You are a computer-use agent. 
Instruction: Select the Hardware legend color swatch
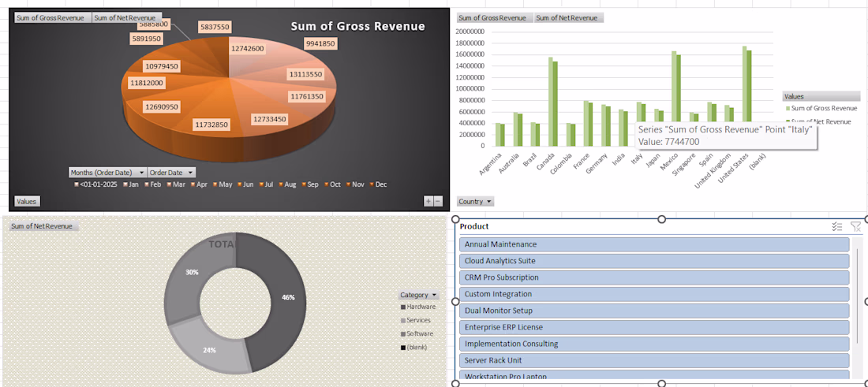(403, 307)
